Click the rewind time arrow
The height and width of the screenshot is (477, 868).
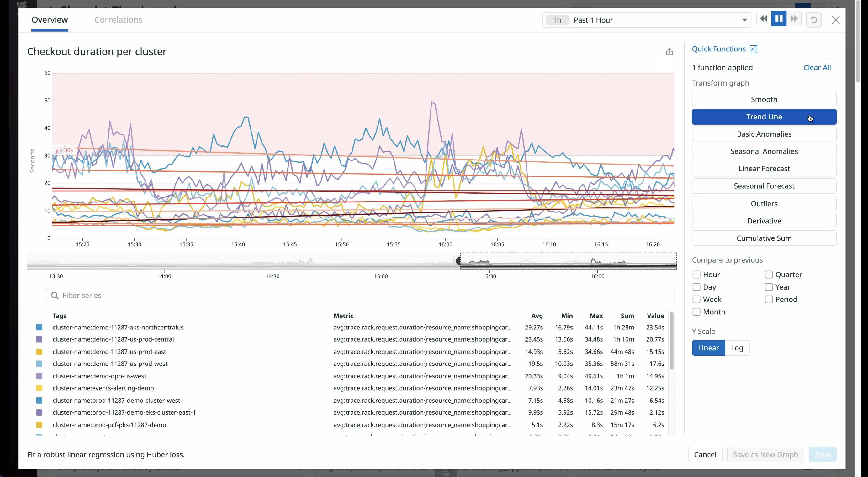(763, 19)
